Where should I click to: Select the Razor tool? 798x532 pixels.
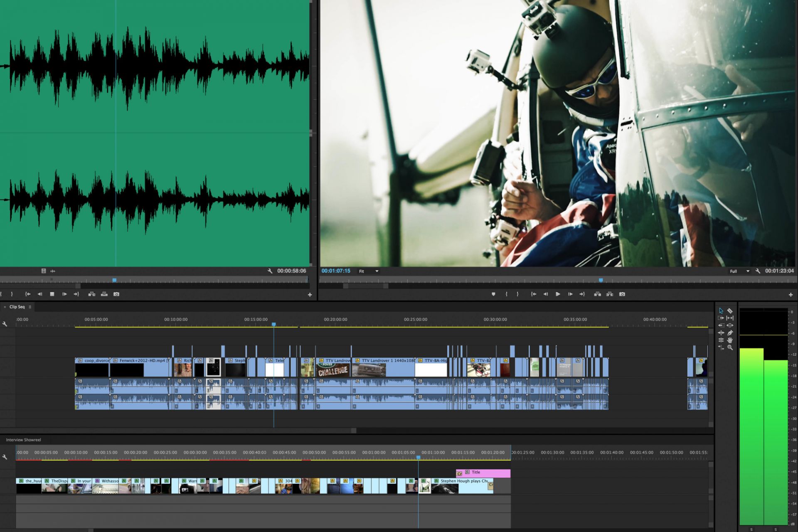click(730, 310)
